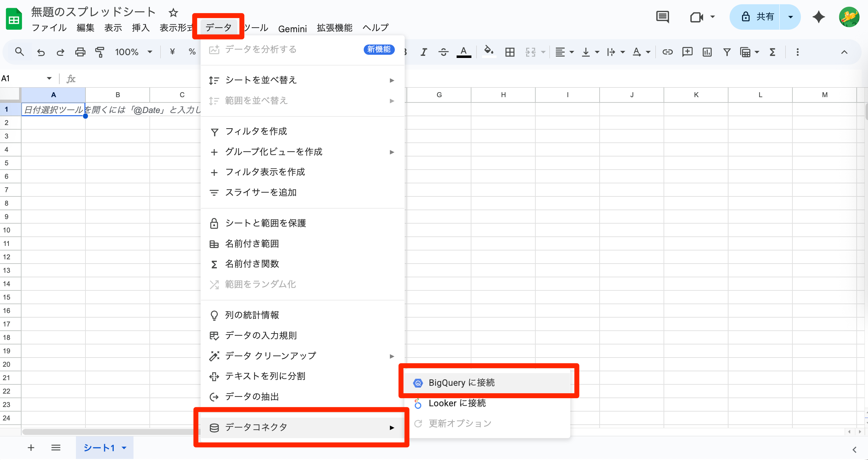868x460 pixels.
Task: Toggle italic formatting
Action: click(x=424, y=52)
